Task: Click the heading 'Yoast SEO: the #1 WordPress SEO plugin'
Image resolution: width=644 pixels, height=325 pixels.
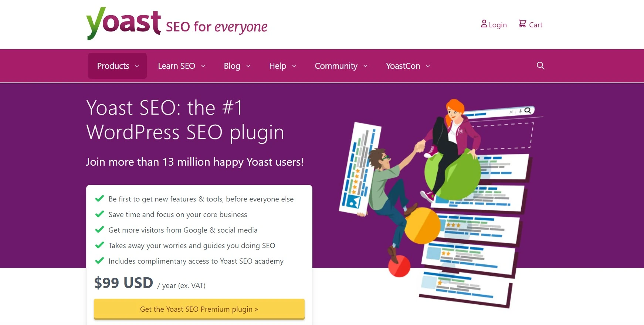Action: 185,120
